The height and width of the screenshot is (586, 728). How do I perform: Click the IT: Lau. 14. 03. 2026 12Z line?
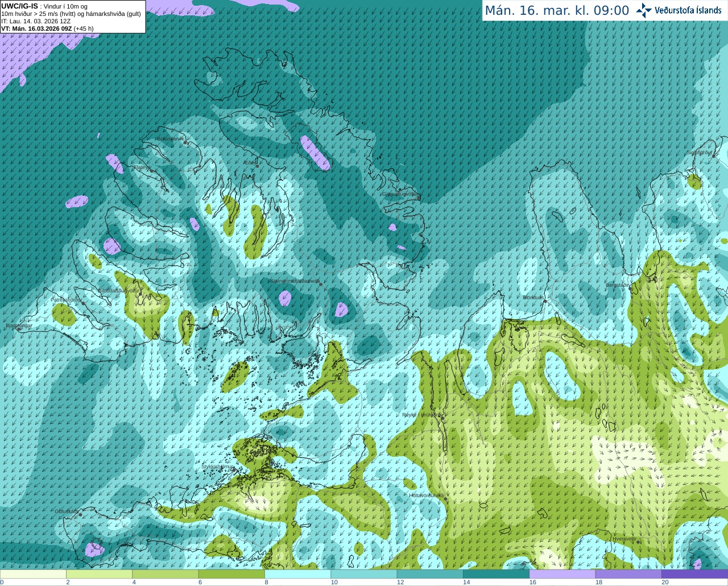click(x=36, y=21)
